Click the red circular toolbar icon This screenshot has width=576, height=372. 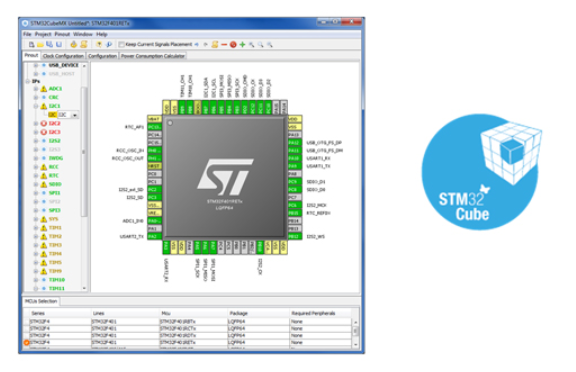point(233,44)
